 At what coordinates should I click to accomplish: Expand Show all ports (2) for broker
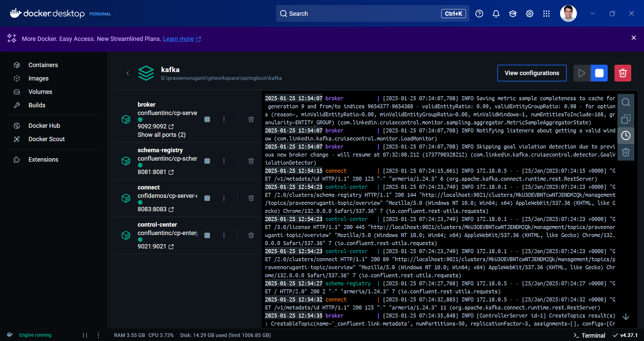(x=162, y=135)
